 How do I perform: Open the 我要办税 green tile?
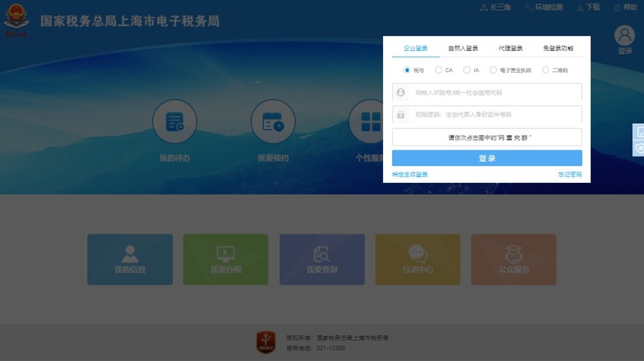click(226, 259)
